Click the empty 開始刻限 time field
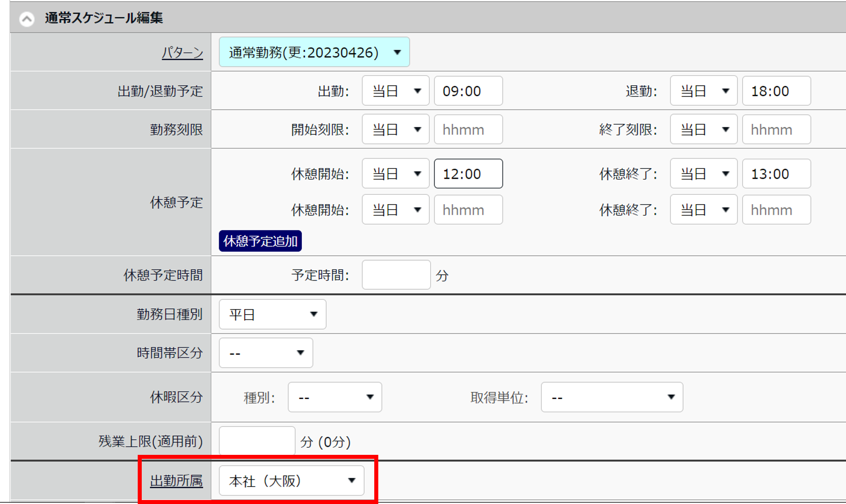 pos(468,130)
